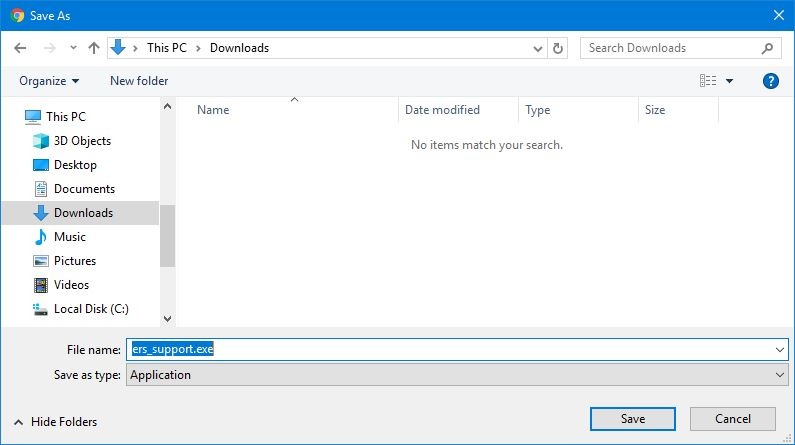The width and height of the screenshot is (795, 445).
Task: Click the search magnifier icon
Action: [x=768, y=48]
